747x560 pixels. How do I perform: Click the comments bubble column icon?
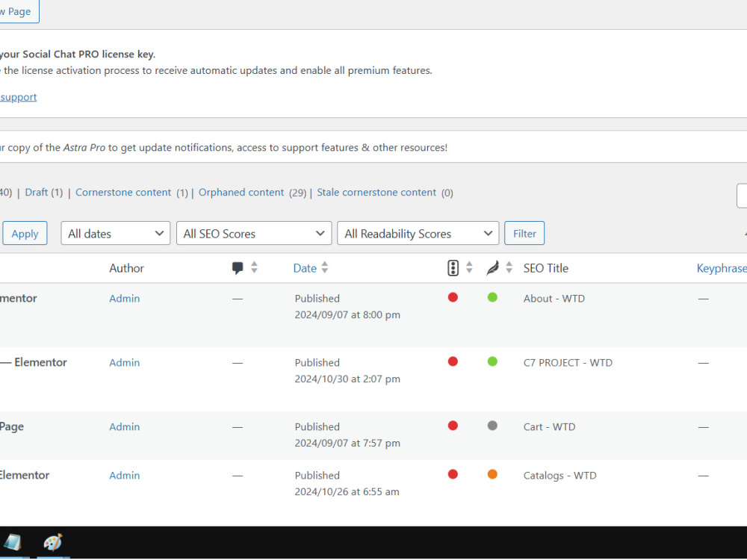tap(238, 268)
